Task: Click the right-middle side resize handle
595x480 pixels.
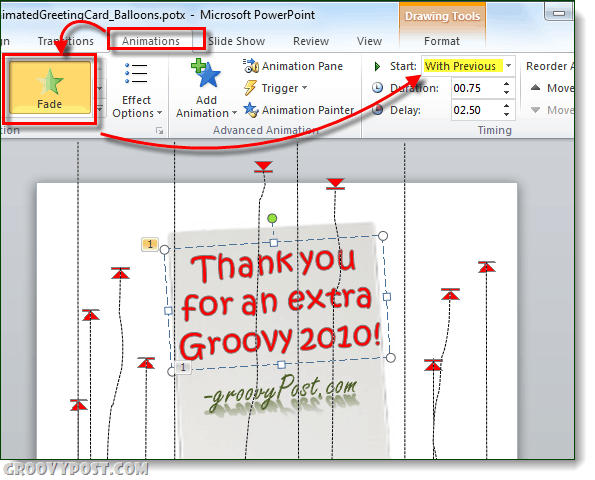Action: [387, 296]
